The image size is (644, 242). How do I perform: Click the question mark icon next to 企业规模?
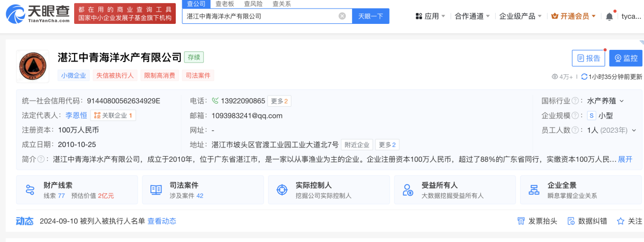point(575,115)
